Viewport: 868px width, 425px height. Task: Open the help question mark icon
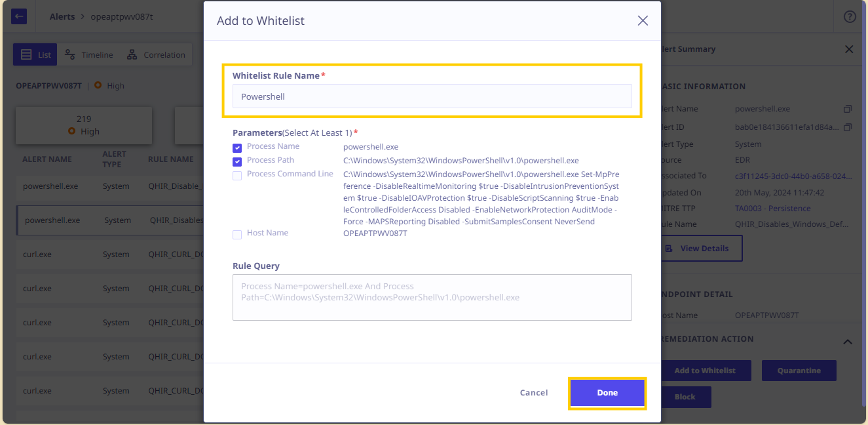(850, 16)
